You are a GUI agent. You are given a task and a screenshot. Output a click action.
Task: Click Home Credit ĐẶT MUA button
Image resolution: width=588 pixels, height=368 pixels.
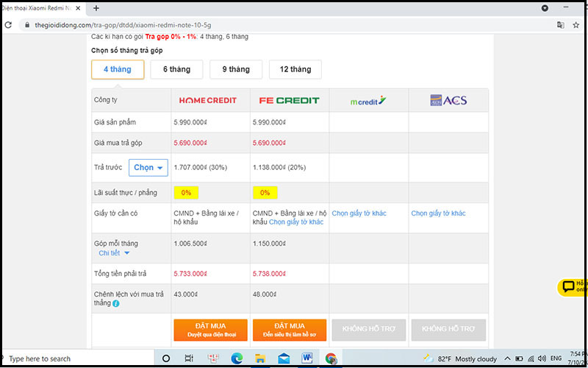point(210,329)
